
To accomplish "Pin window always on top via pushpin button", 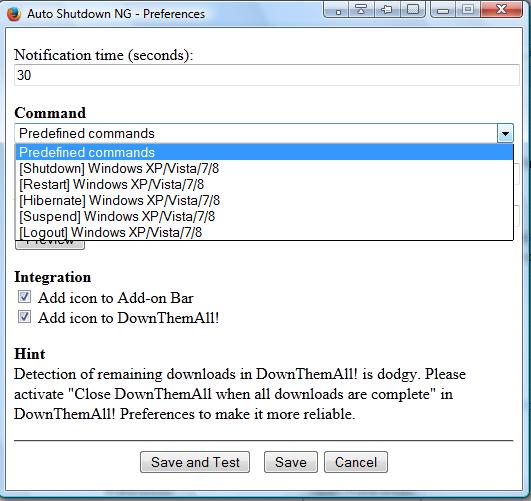I will pos(387,9).
